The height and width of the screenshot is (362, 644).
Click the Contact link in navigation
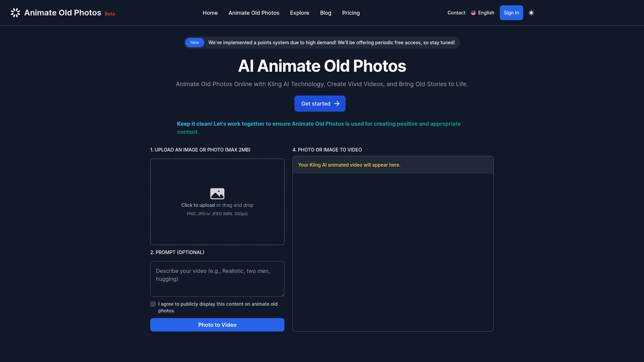(456, 12)
